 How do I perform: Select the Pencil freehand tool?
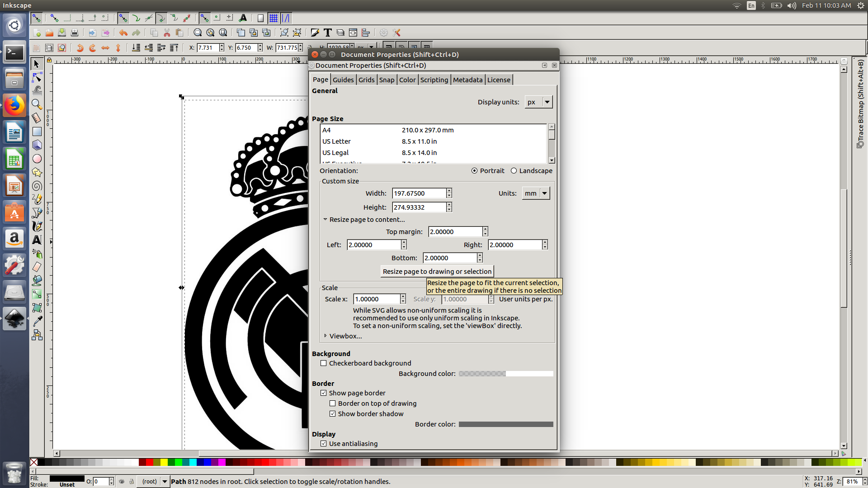[37, 199]
